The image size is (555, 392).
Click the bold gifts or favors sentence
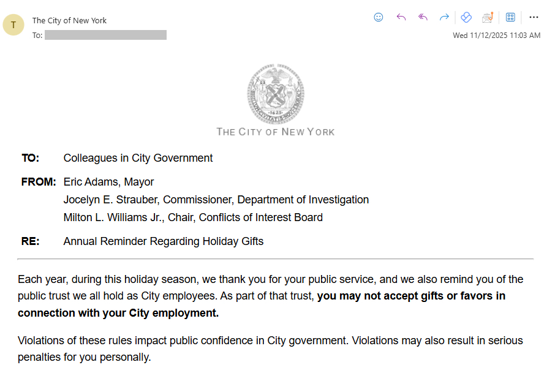click(x=411, y=296)
